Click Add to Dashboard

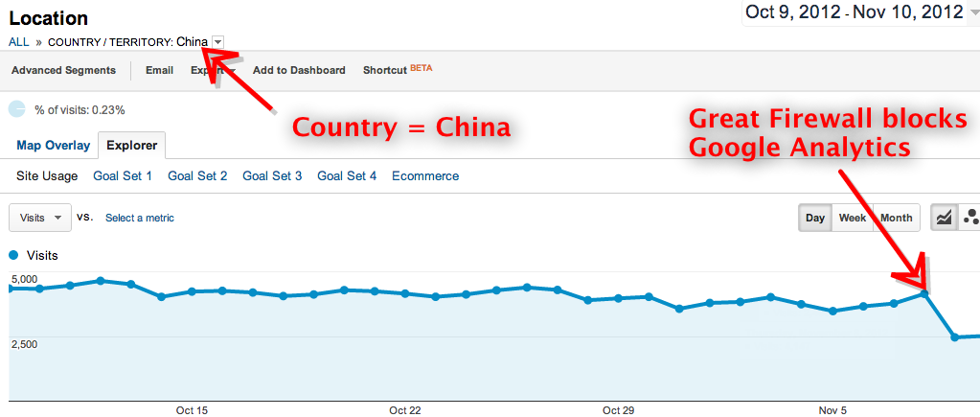[299, 70]
